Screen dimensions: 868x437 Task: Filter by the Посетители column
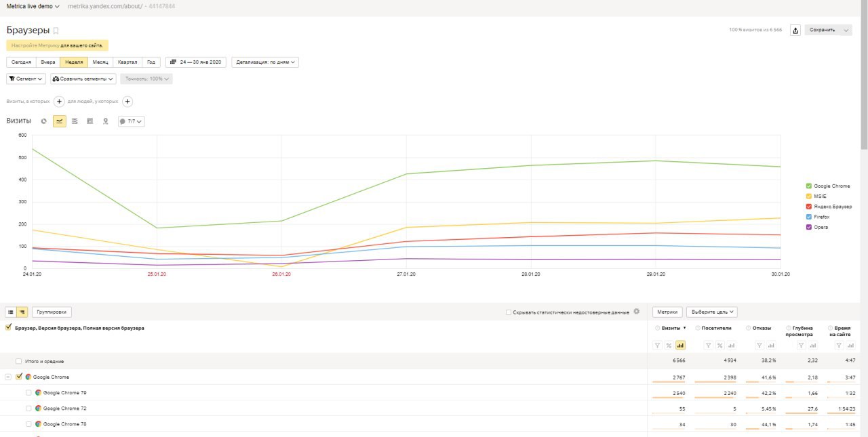[x=708, y=346]
